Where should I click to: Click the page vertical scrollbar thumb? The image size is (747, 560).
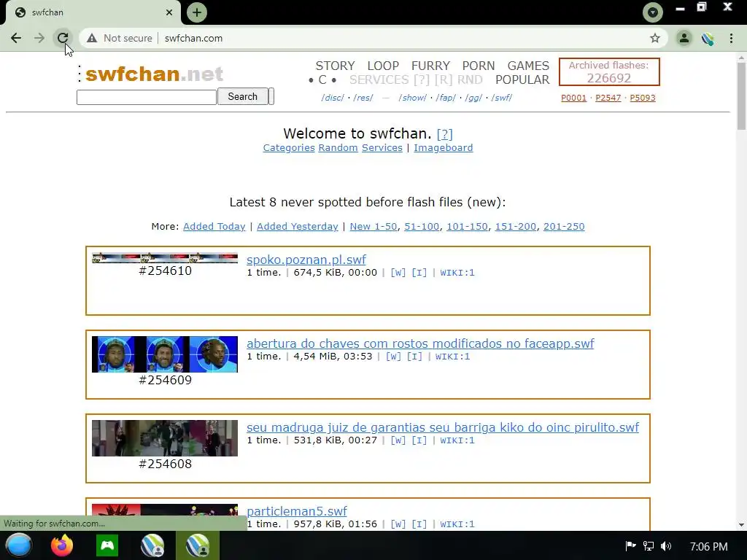pos(741,96)
